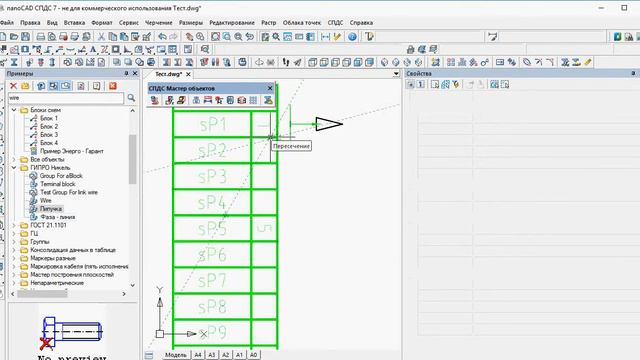This screenshot has width=640, height=360.
Task: Click the last icon in СПДС Мастер объектов toolbar
Action: click(x=268, y=100)
